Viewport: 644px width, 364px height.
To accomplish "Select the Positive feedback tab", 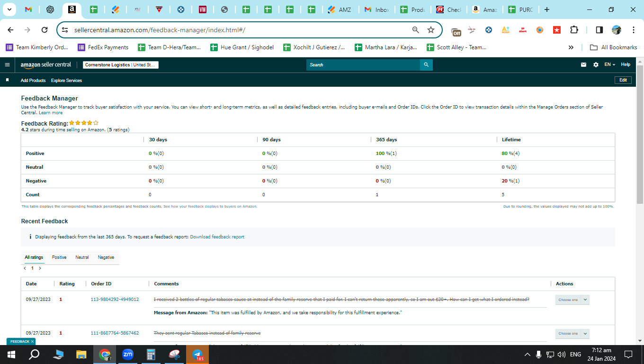I will pyautogui.click(x=59, y=257).
